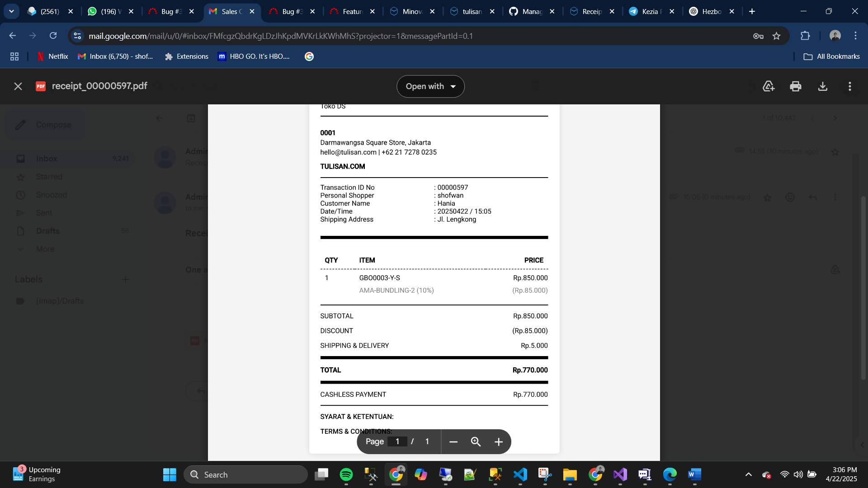Viewport: 868px width, 488px height.
Task: Open Google bookmark icon
Action: point(309,56)
